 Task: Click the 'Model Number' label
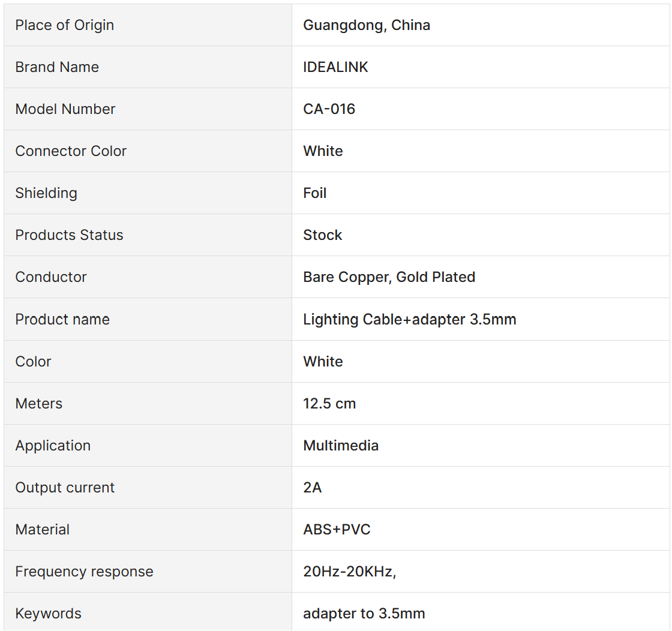click(65, 109)
